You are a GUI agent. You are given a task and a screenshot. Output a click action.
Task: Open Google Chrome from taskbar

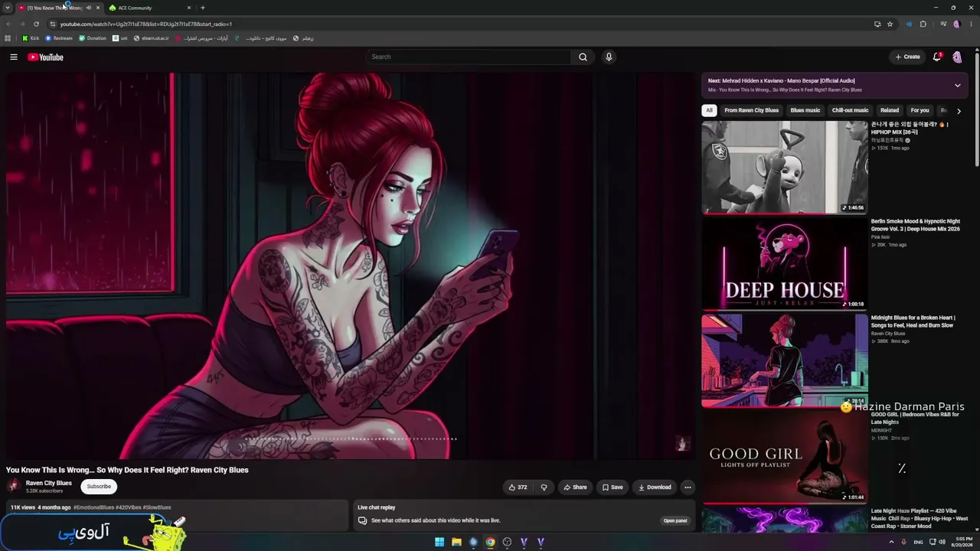tap(490, 542)
